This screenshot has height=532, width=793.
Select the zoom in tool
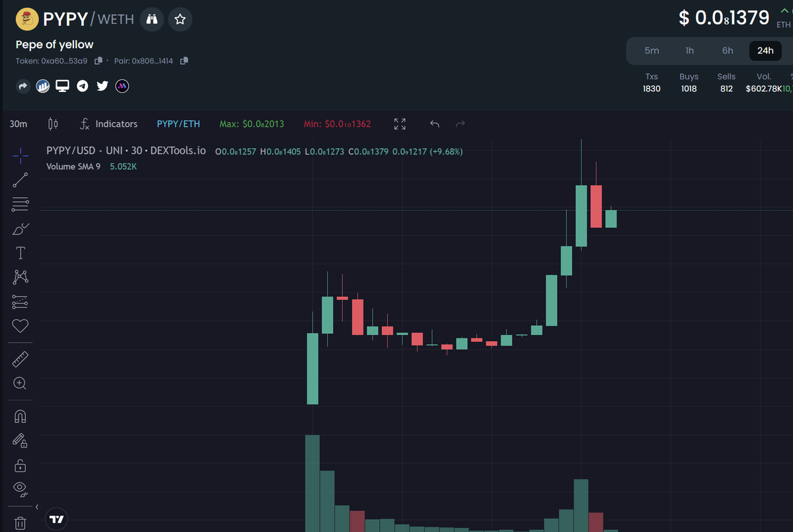[x=20, y=383]
